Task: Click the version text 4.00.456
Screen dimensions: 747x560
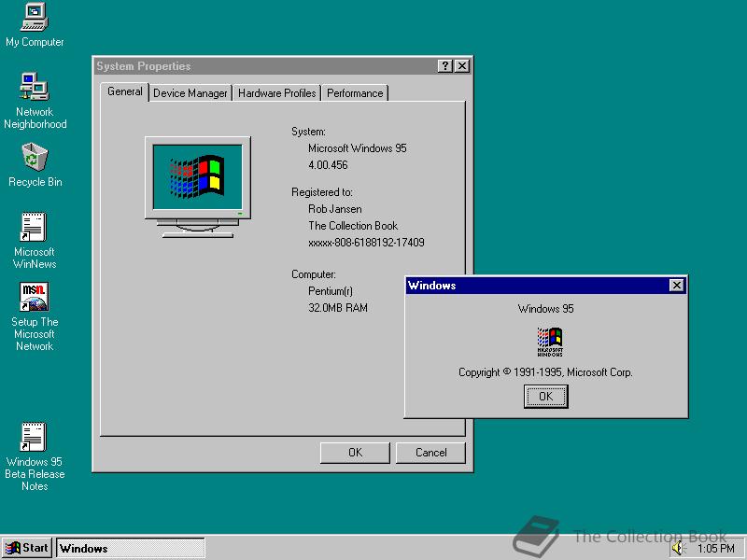Action: 328,165
